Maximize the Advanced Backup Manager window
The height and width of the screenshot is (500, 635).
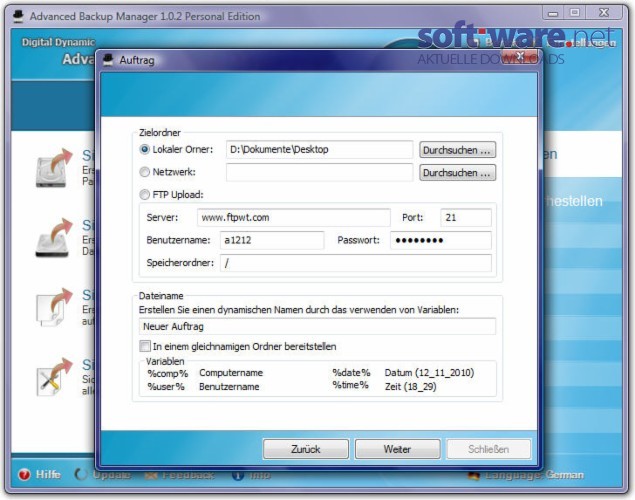tap(575, 13)
